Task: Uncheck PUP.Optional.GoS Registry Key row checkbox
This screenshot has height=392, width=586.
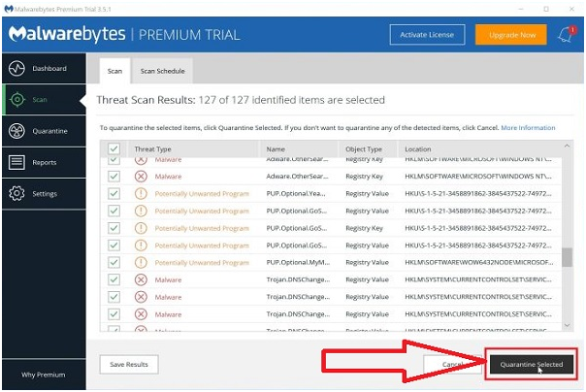Action: 114,228
